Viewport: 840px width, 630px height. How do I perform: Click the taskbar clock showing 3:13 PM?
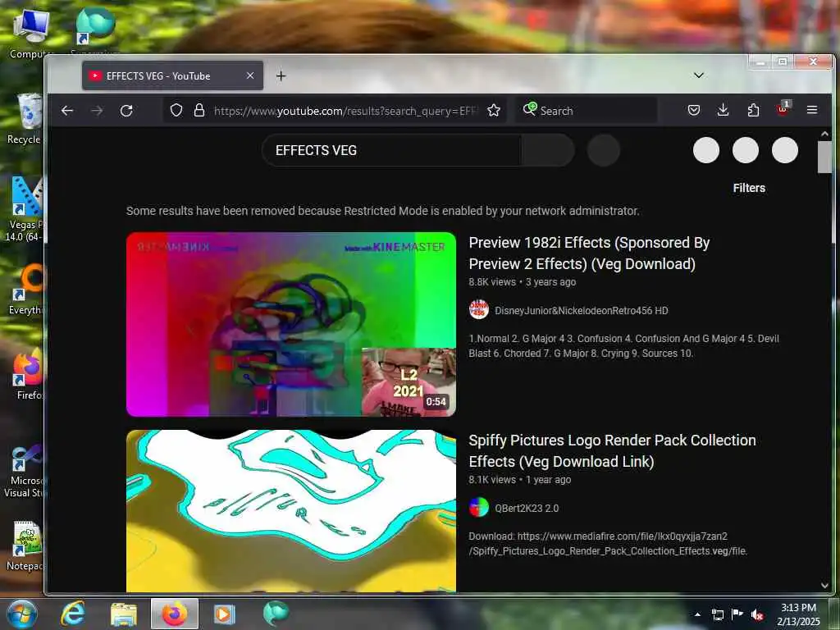click(798, 614)
